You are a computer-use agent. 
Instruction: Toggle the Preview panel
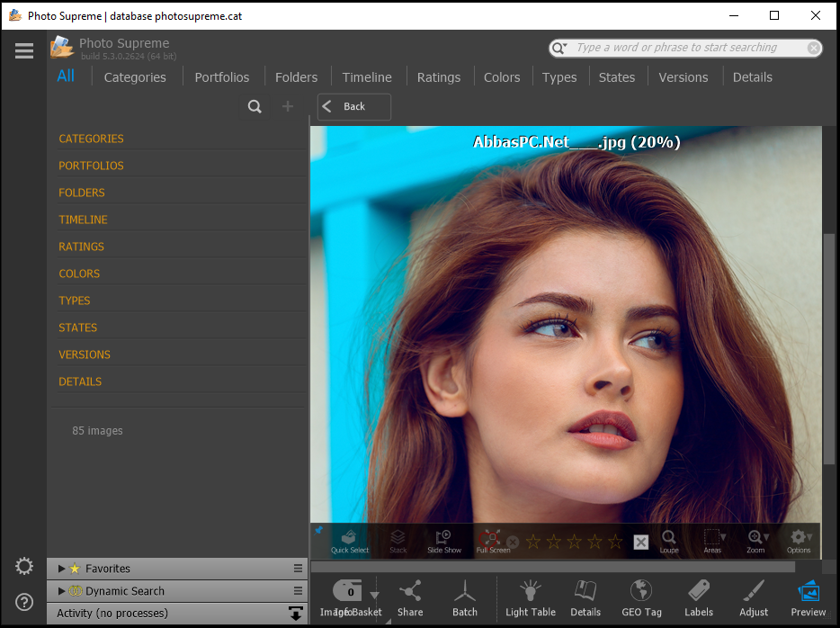tap(808, 598)
